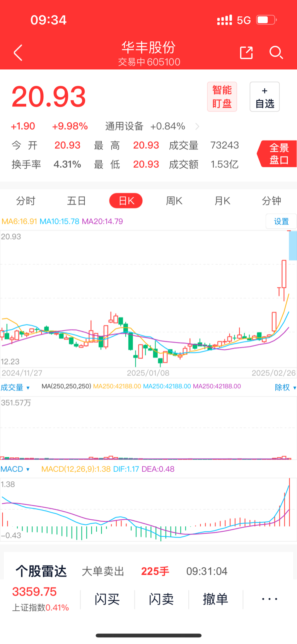Viewport: 297px width, 644px height.
Task: Tap the 最高 value 20.93
Action: click(x=146, y=145)
